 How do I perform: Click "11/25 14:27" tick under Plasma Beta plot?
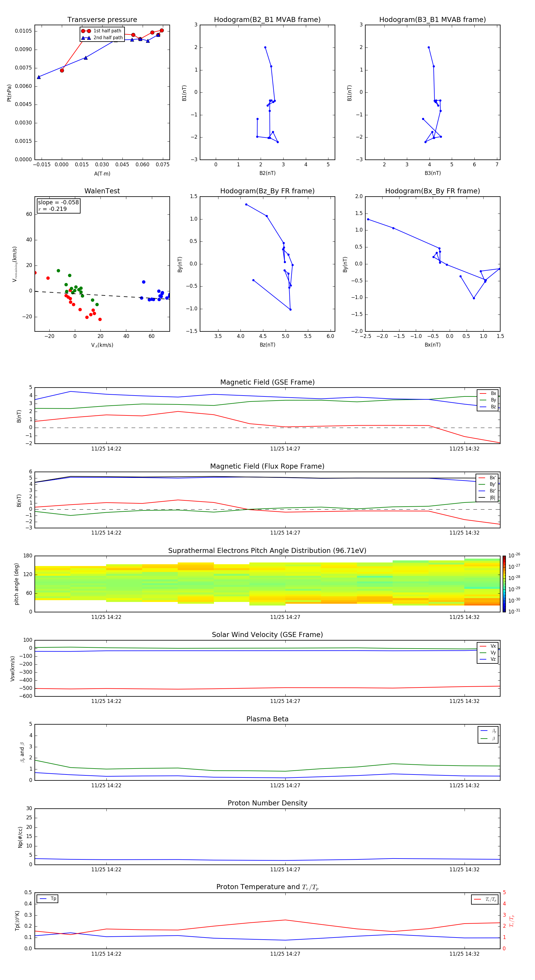click(285, 785)
